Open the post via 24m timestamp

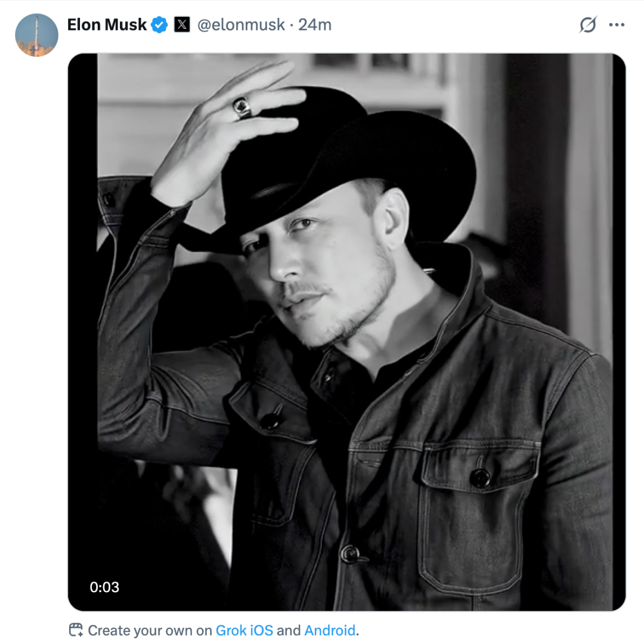pos(315,25)
